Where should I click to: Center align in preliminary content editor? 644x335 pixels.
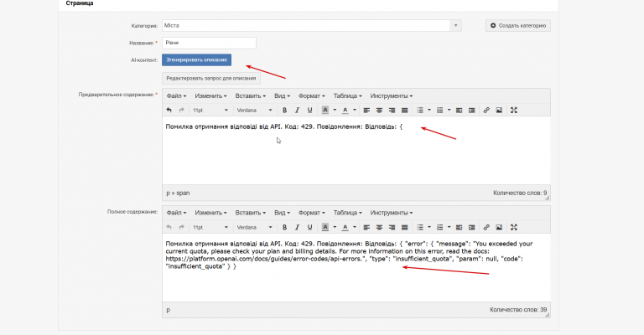pos(380,111)
